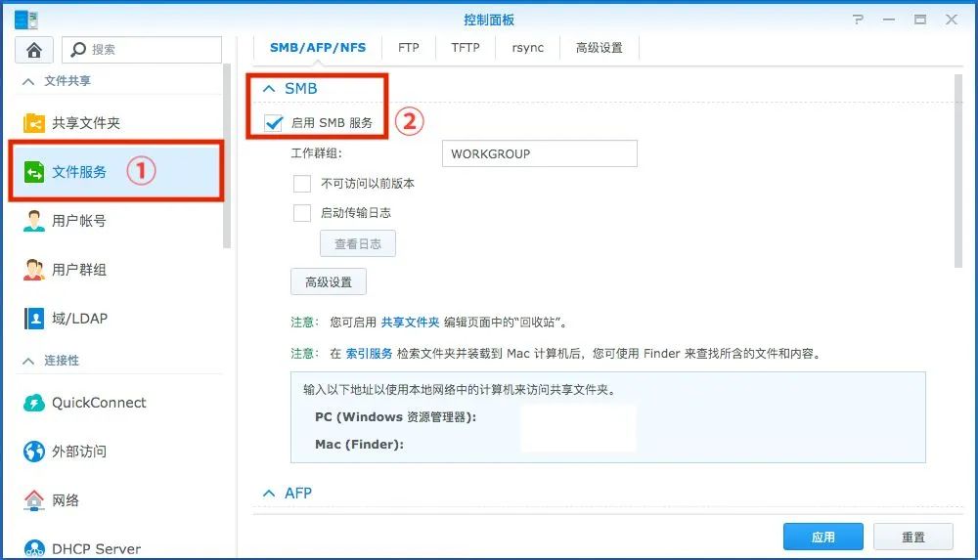Click the help question mark icon
Viewport: 978px width, 560px height.
click(x=859, y=20)
